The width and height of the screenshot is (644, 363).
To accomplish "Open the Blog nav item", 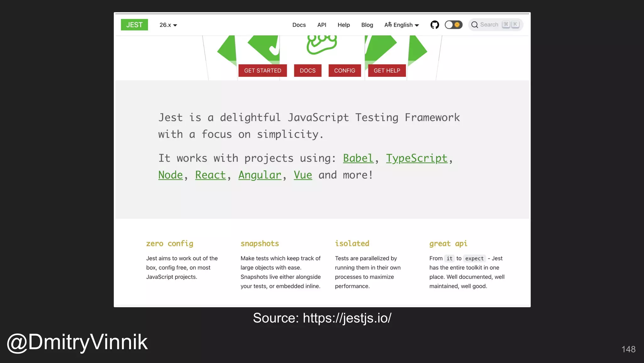I will (x=367, y=25).
